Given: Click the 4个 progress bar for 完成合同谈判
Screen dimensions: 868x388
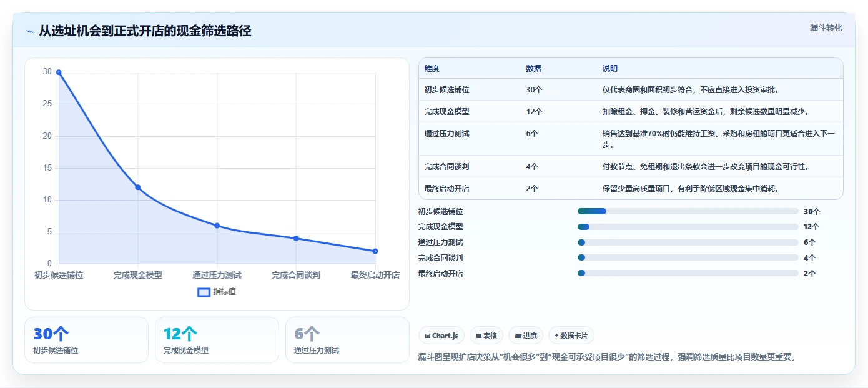Looking at the screenshot, I should (688, 257).
